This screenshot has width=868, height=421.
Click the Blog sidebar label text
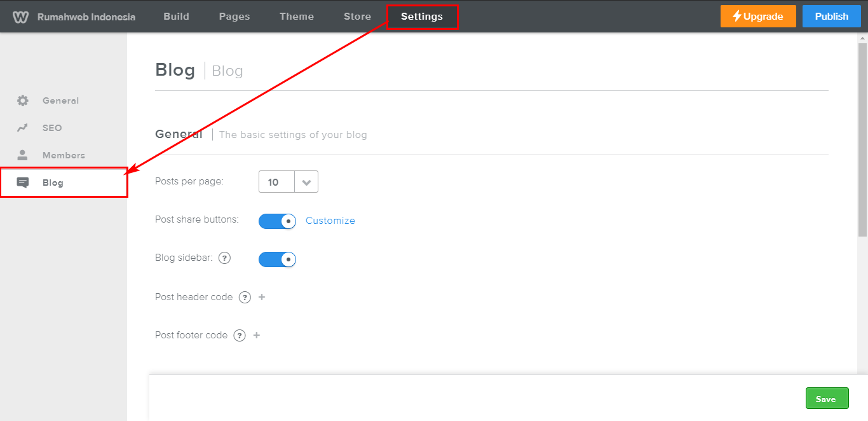tap(184, 258)
